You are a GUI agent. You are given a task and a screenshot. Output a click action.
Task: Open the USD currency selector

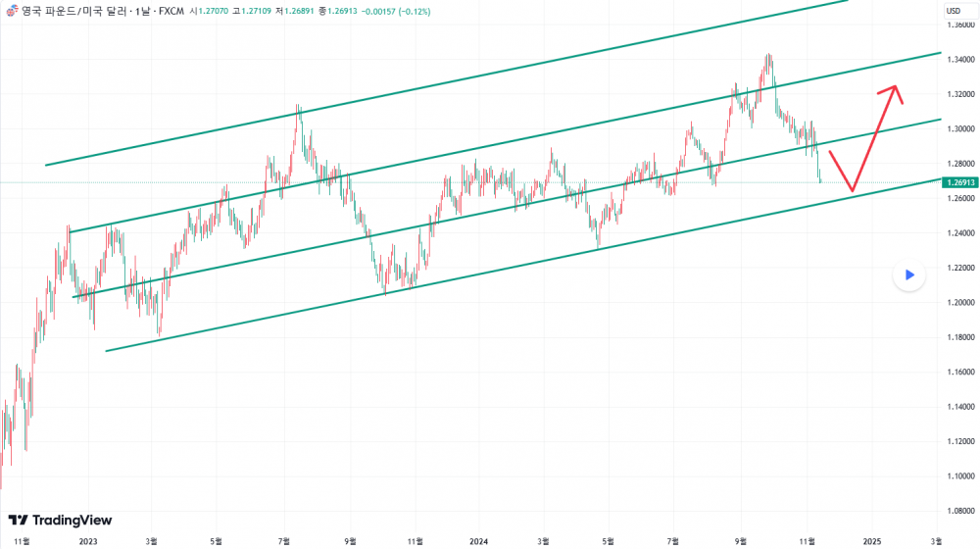click(955, 11)
